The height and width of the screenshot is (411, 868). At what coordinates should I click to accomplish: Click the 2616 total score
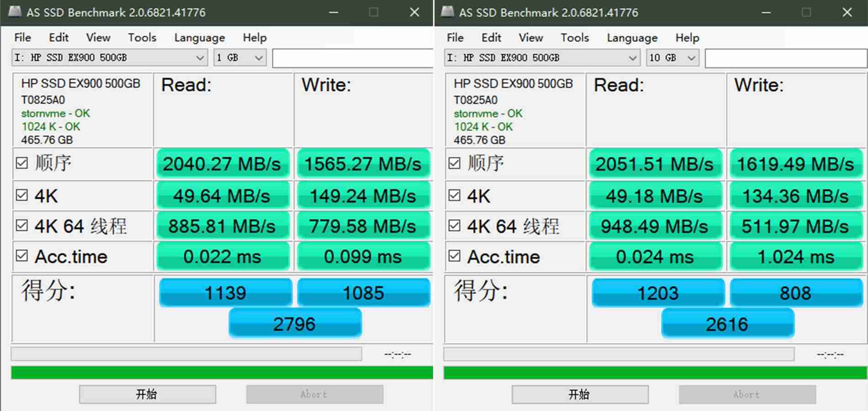click(727, 323)
